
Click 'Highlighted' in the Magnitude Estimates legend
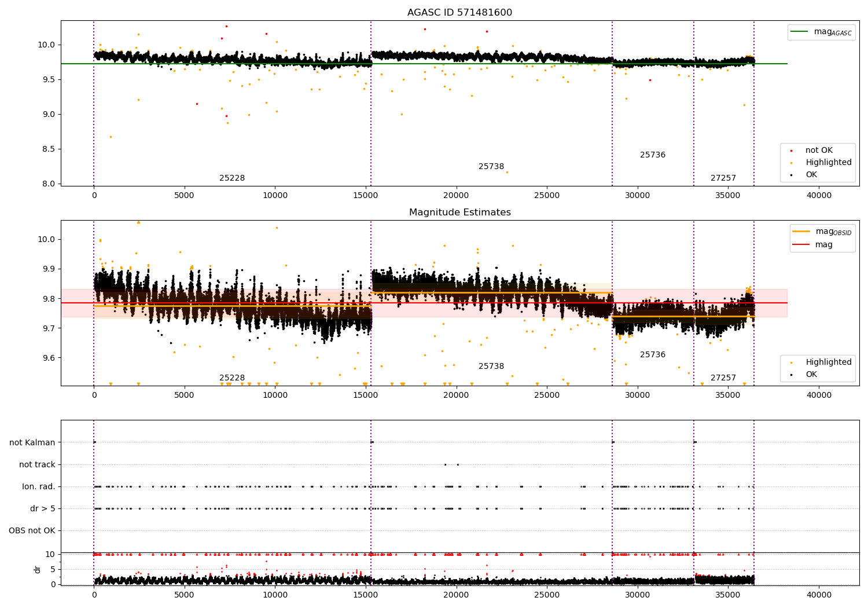(829, 362)
